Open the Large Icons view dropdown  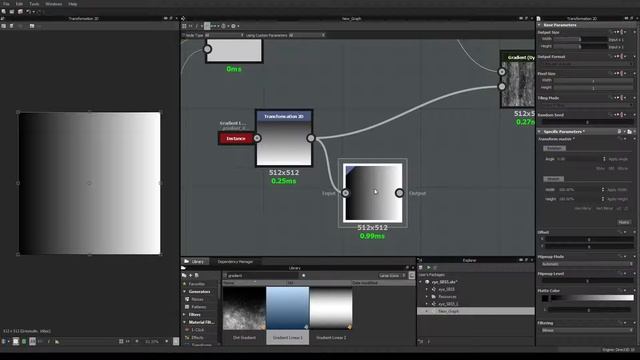pyautogui.click(x=392, y=276)
